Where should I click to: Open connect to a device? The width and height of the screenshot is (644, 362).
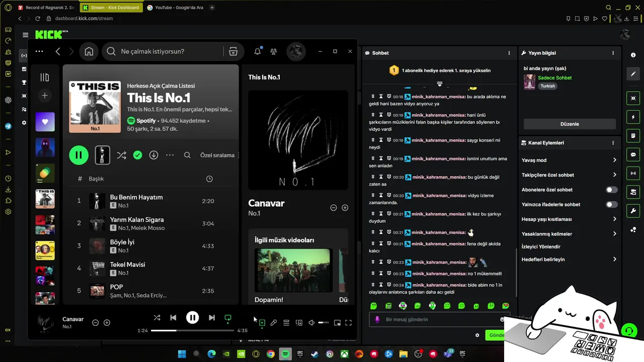click(x=299, y=323)
